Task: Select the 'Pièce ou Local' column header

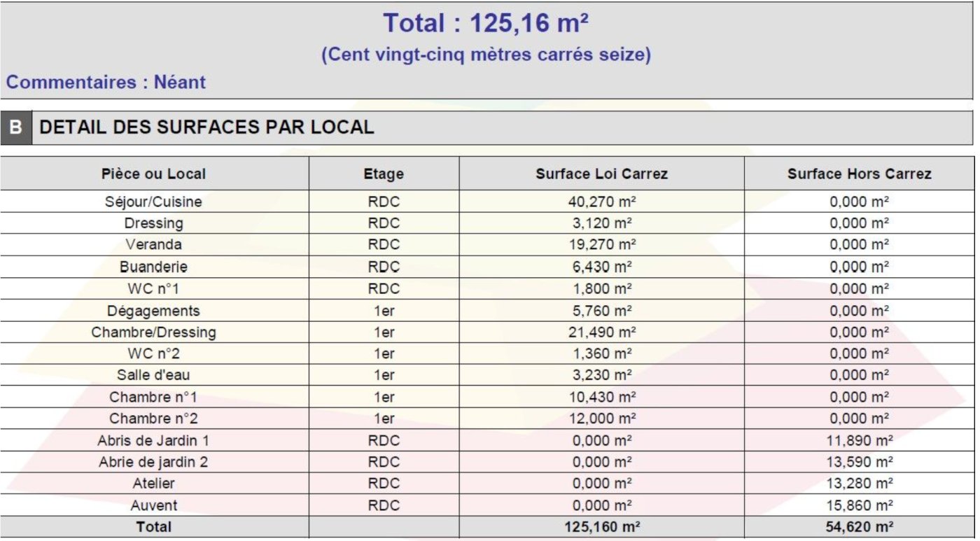Action: pyautogui.click(x=154, y=174)
